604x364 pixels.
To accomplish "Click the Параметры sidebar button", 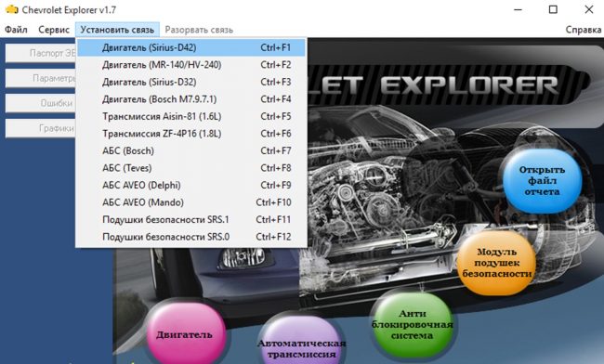I will [41, 78].
